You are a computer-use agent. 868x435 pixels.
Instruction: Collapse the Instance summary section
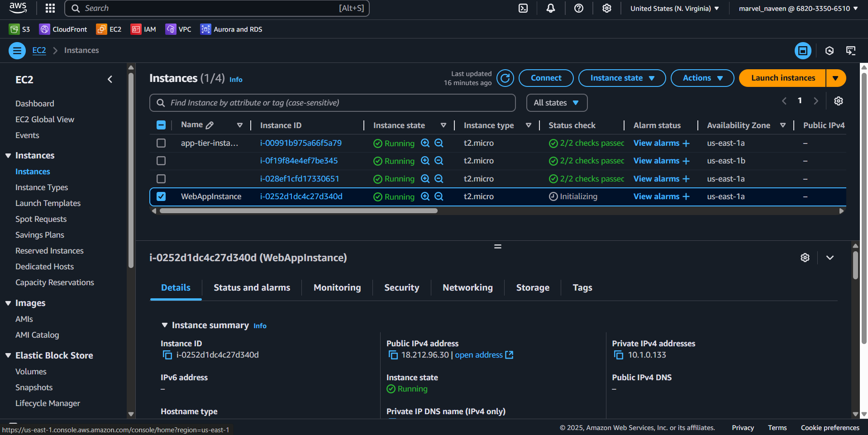(x=165, y=325)
